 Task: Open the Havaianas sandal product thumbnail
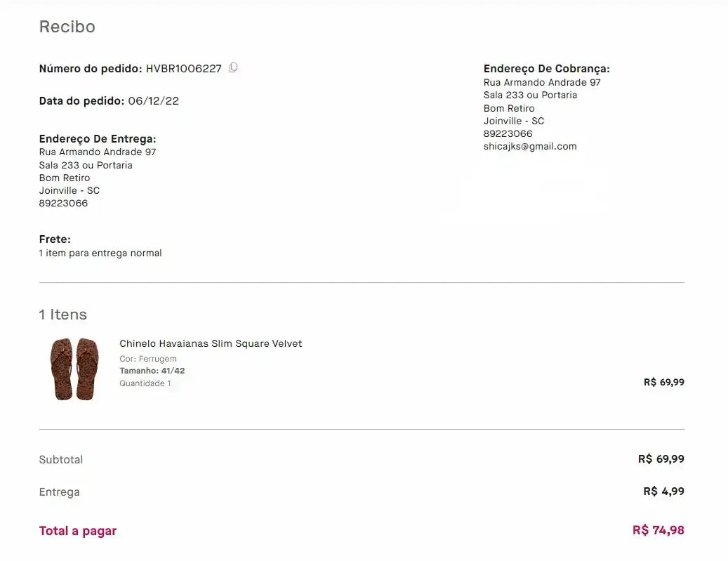pyautogui.click(x=73, y=369)
